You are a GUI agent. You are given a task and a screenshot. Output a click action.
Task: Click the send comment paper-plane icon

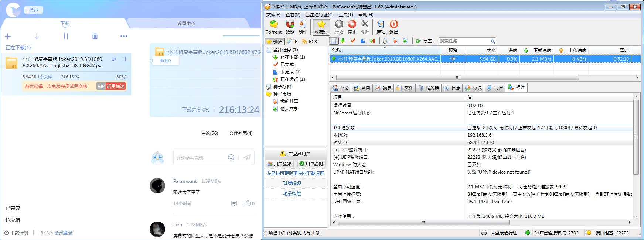[x=247, y=157]
